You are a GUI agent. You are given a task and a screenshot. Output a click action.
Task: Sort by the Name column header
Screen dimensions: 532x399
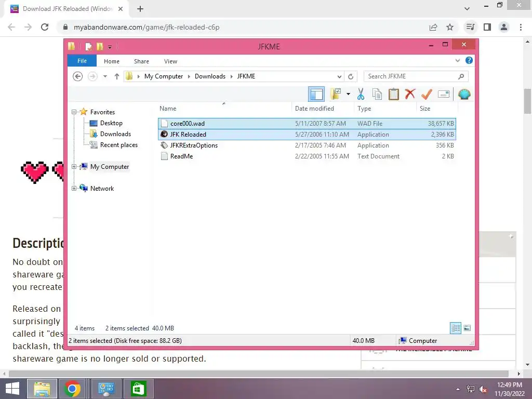pyautogui.click(x=224, y=109)
